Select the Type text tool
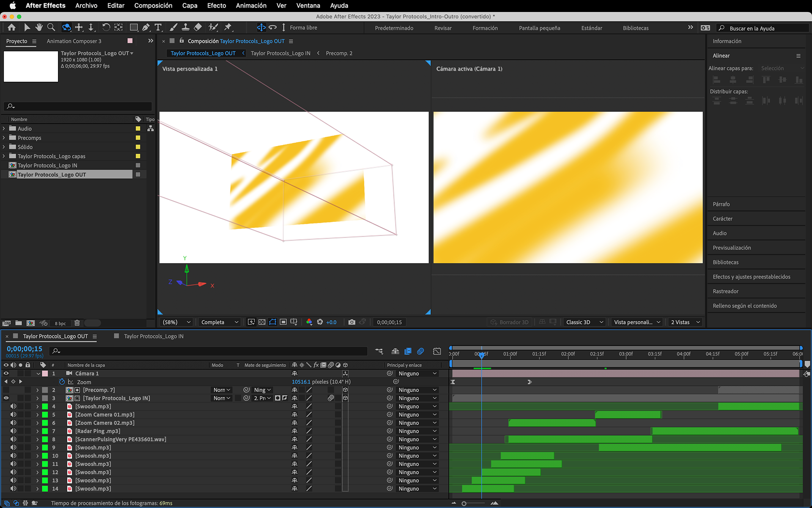The width and height of the screenshot is (812, 508). pos(158,28)
